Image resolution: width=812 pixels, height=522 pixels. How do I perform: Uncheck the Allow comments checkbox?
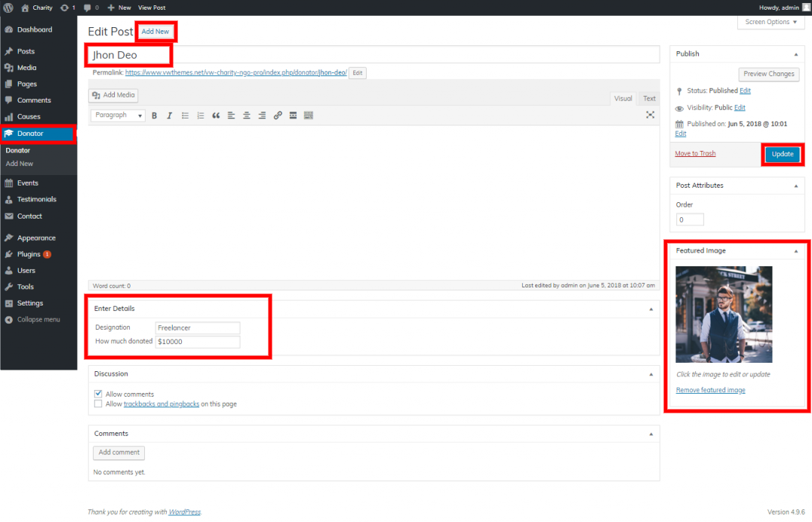point(98,394)
